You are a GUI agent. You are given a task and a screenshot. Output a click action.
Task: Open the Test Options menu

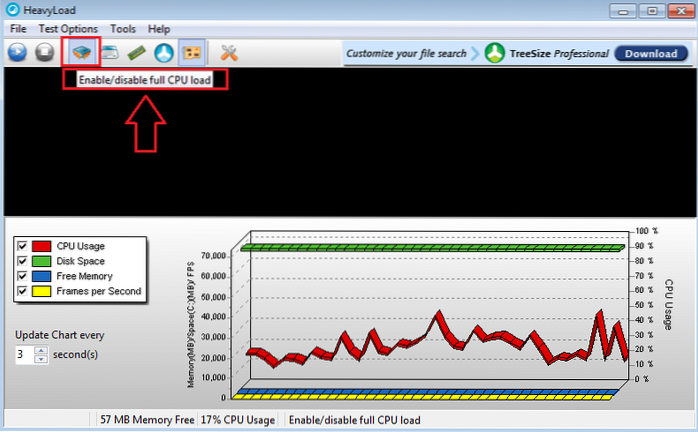68,29
